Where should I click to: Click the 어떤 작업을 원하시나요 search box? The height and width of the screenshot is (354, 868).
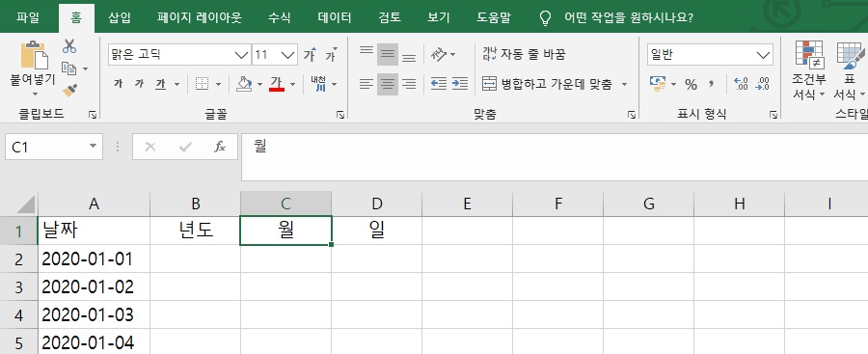click(x=628, y=17)
